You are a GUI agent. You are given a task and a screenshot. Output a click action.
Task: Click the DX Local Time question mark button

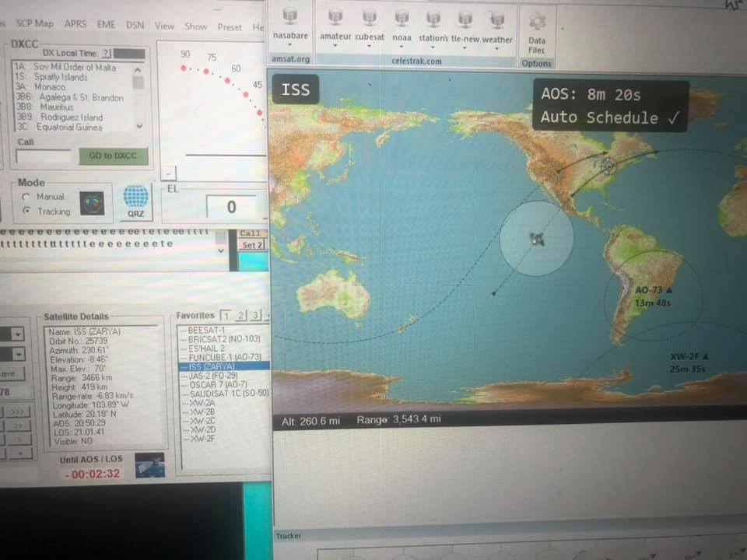106,53
